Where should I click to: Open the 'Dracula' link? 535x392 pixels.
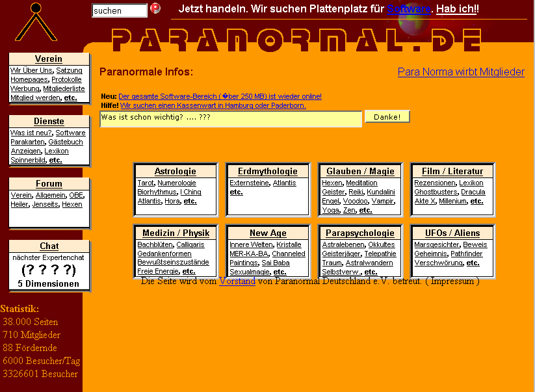(473, 192)
